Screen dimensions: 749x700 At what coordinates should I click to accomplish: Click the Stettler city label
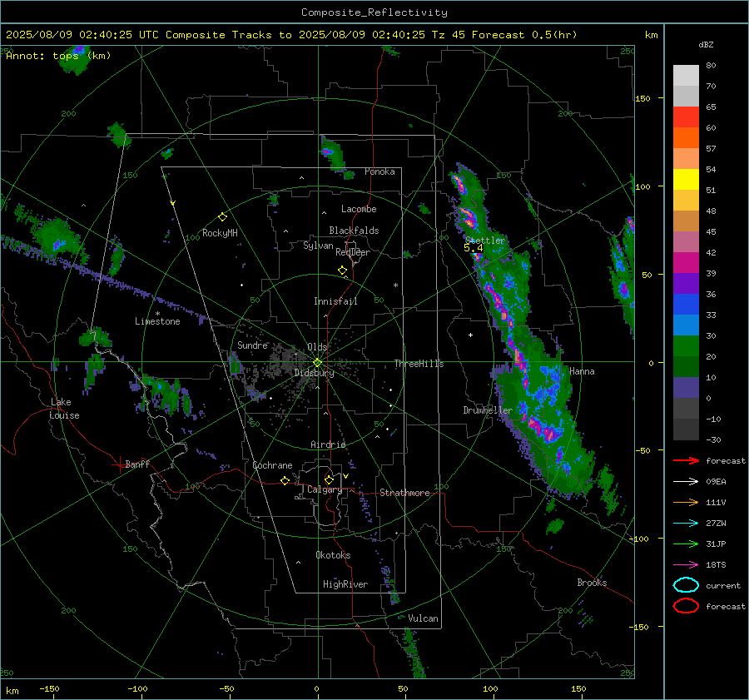coord(485,241)
